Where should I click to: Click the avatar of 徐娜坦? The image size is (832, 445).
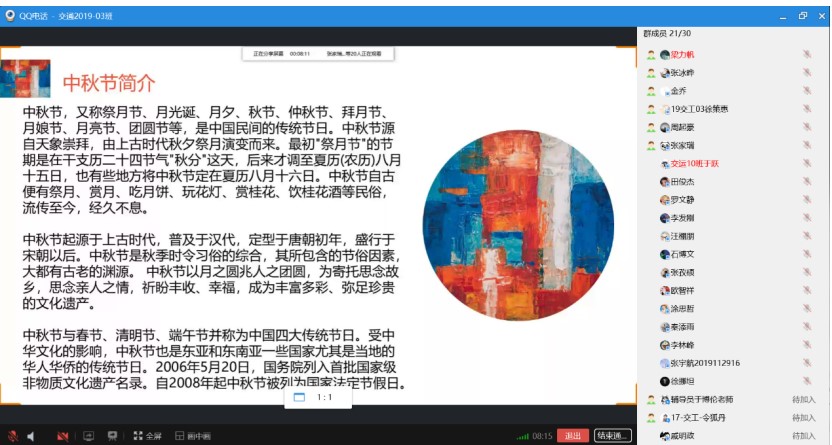pos(665,381)
